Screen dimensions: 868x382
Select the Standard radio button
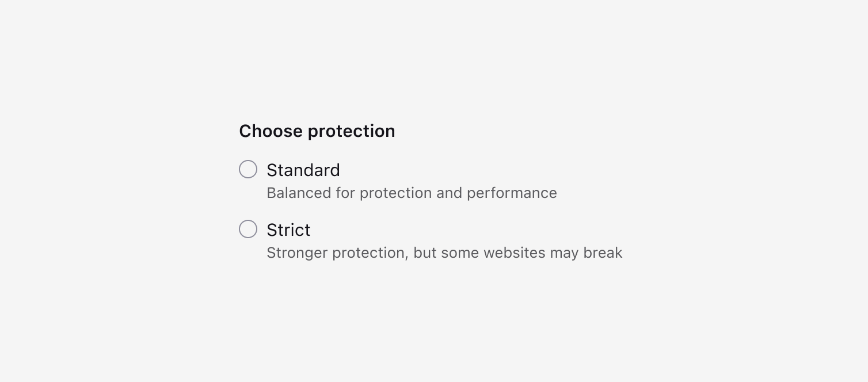click(x=248, y=169)
